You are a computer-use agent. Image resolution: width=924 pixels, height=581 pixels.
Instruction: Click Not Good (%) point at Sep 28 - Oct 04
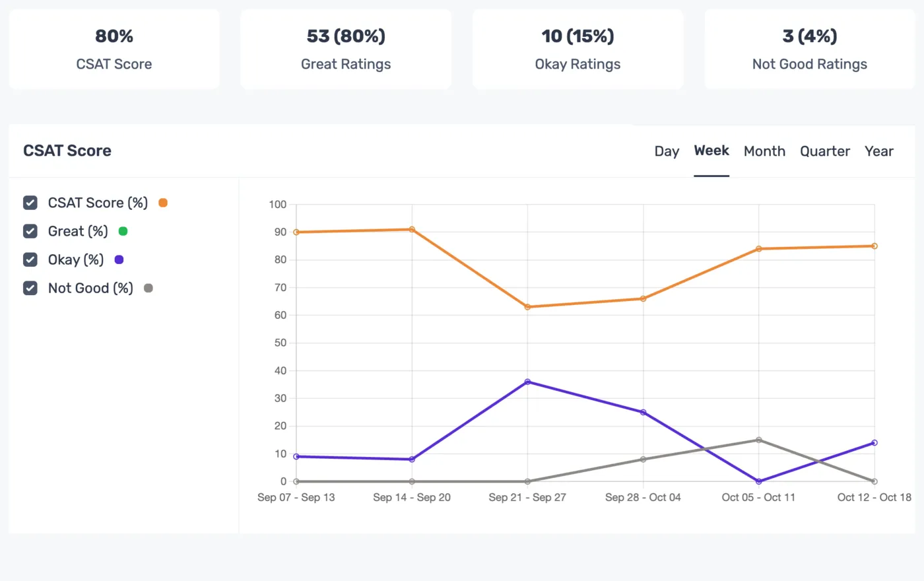pos(643,460)
